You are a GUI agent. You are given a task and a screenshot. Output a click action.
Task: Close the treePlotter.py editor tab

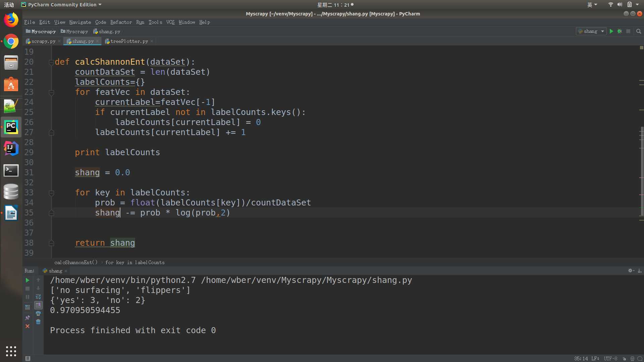coord(152,41)
